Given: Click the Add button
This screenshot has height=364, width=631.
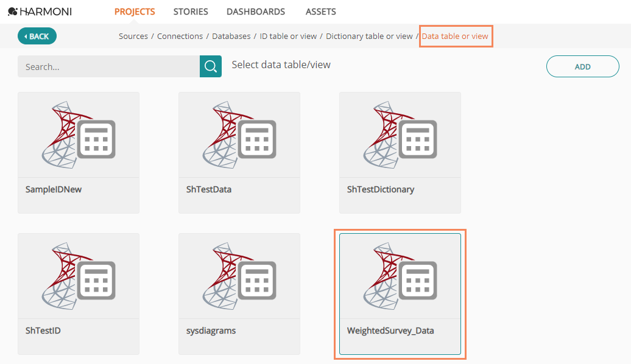Looking at the screenshot, I should click(582, 66).
